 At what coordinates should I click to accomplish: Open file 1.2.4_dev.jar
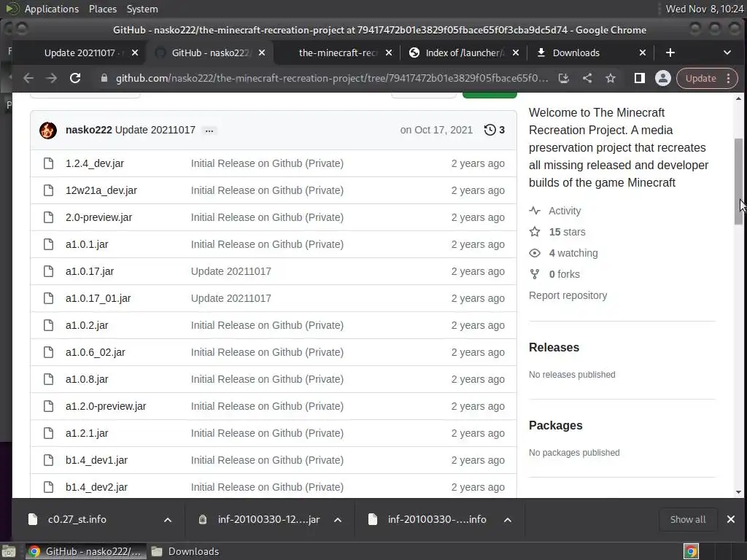click(95, 163)
